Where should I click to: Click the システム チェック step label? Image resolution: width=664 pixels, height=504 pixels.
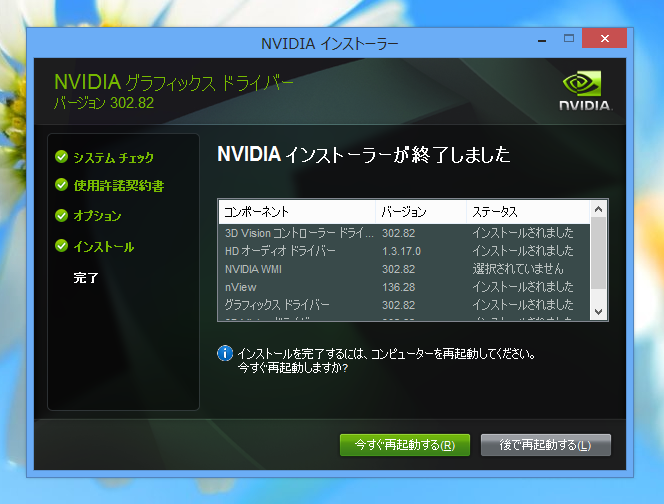113,158
